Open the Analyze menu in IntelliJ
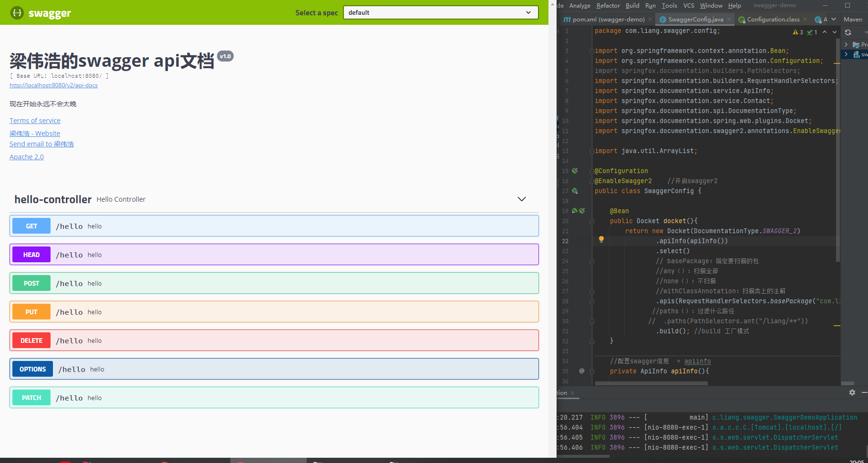868x463 pixels. coord(579,6)
